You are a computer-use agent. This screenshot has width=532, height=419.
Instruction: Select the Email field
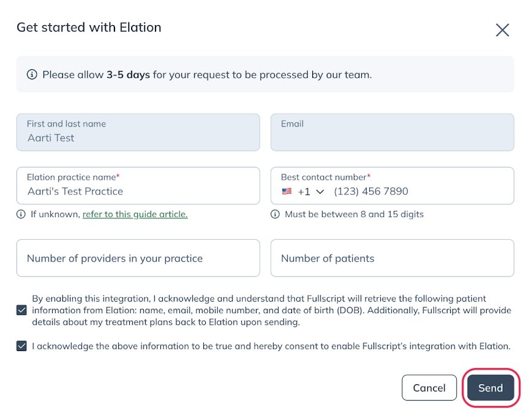click(x=392, y=132)
